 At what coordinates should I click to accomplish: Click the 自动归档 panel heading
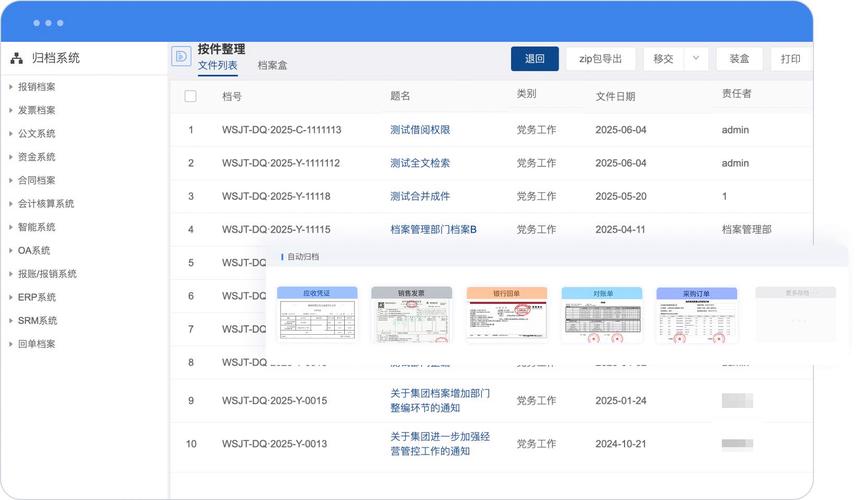[303, 256]
